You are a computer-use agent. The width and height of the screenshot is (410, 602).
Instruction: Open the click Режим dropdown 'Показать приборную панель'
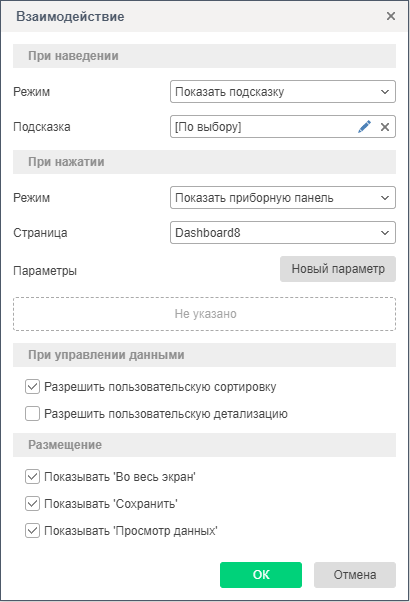[283, 198]
